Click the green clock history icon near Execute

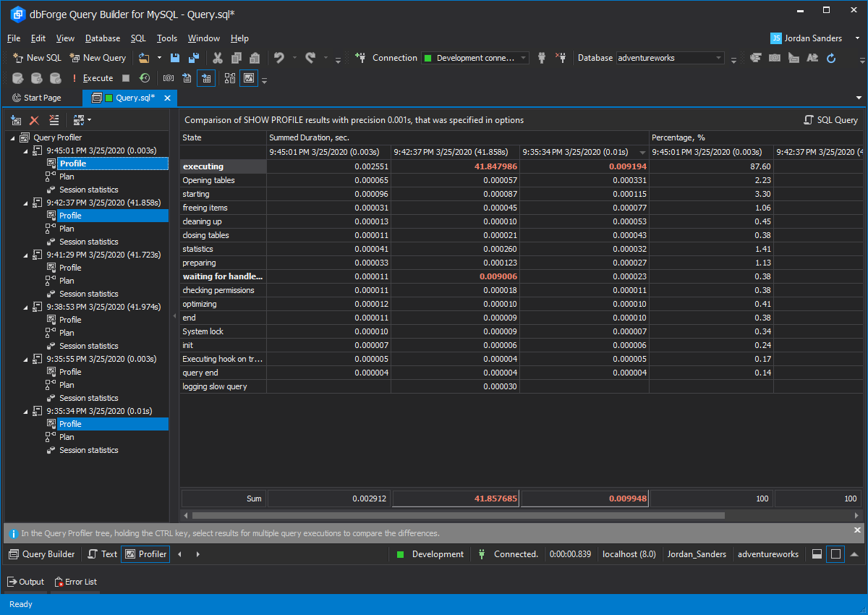coord(145,78)
